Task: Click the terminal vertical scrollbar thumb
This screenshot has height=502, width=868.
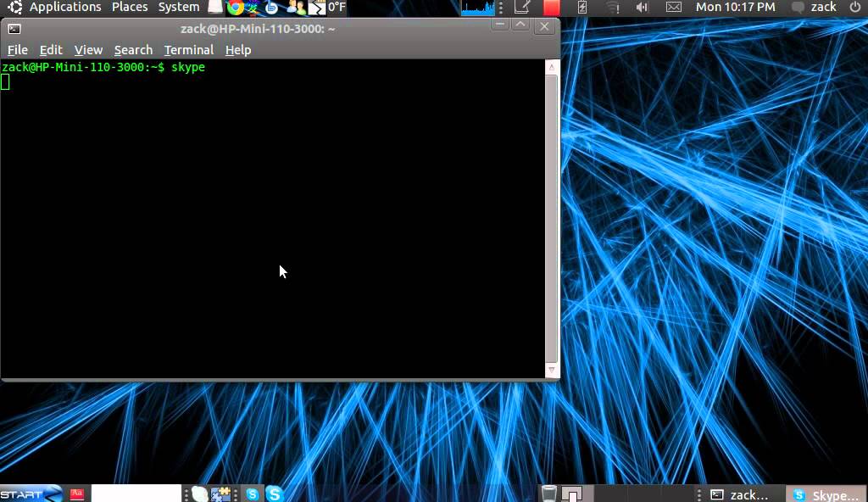Action: click(x=551, y=218)
